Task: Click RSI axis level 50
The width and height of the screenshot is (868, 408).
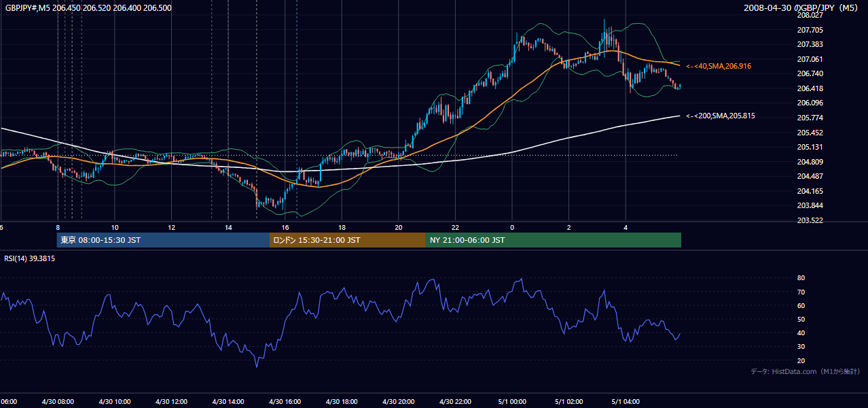Action: click(x=801, y=319)
